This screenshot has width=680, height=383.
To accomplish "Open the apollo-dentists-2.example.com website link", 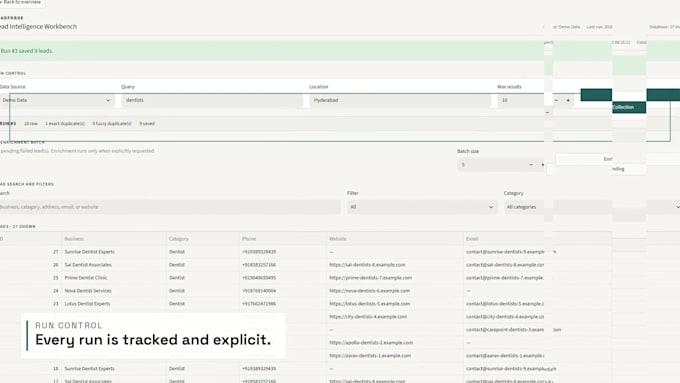I will click(371, 343).
